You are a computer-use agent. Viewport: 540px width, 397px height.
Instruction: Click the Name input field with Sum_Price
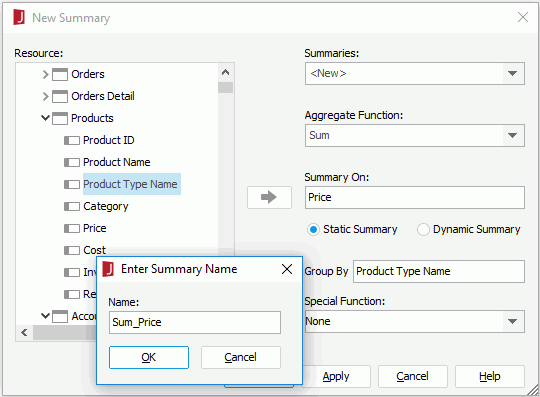[x=195, y=323]
